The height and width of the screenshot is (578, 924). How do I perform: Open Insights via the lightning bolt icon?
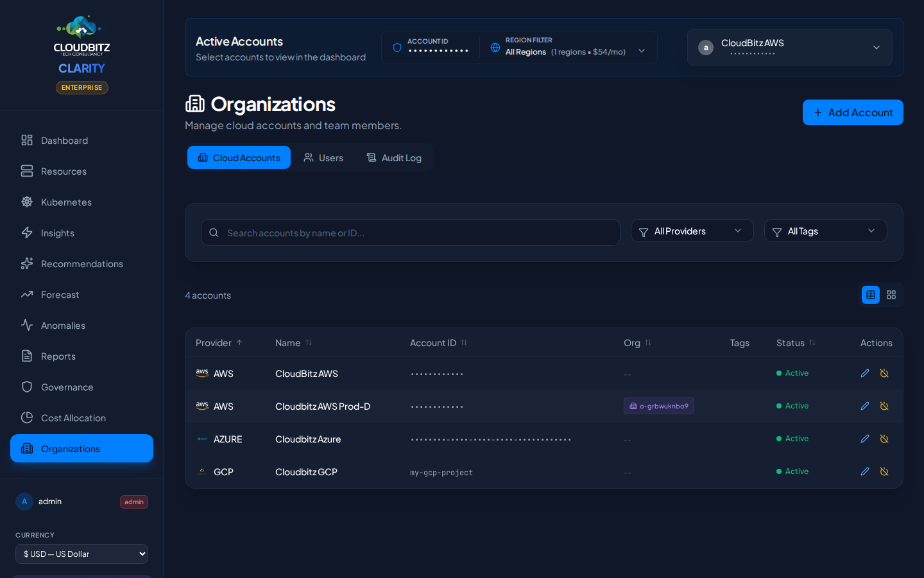click(x=27, y=232)
